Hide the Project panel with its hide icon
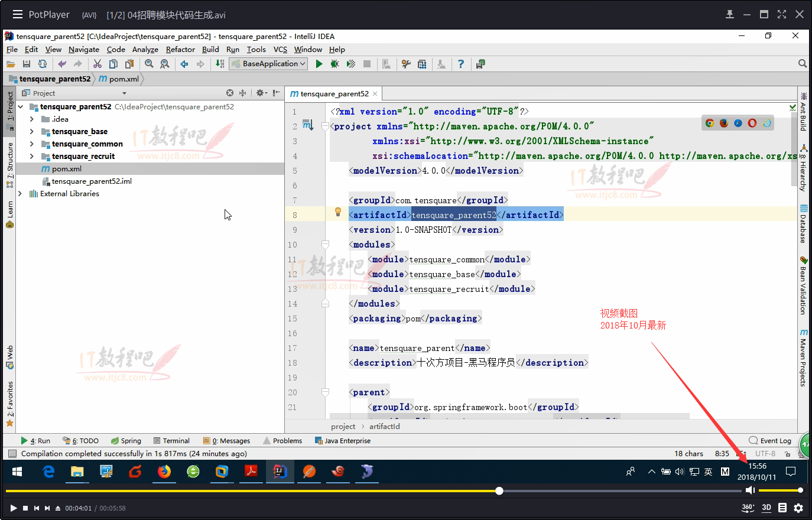Viewport: 812px width, 520px height. click(x=276, y=93)
